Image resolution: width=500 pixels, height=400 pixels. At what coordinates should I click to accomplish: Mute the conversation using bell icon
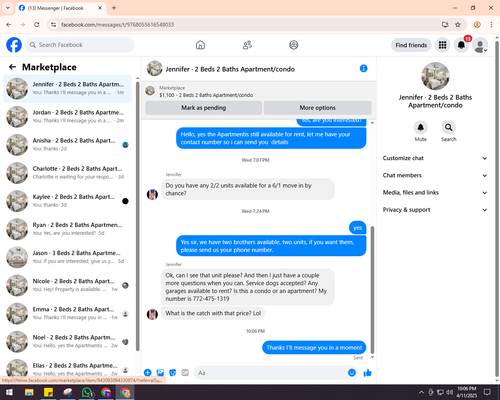click(421, 127)
